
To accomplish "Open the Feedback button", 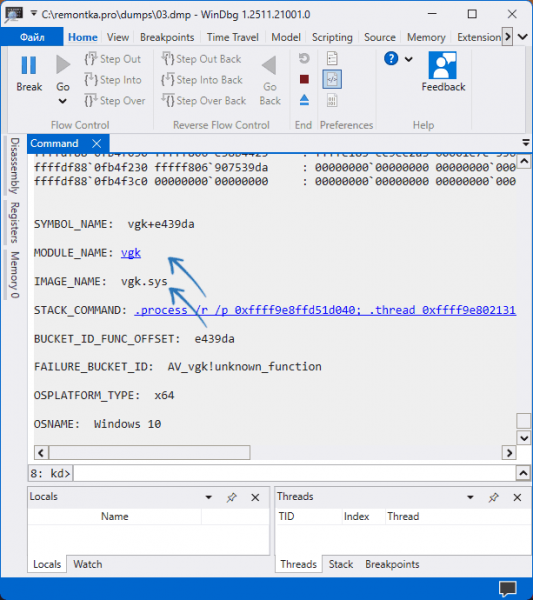I will tap(443, 72).
